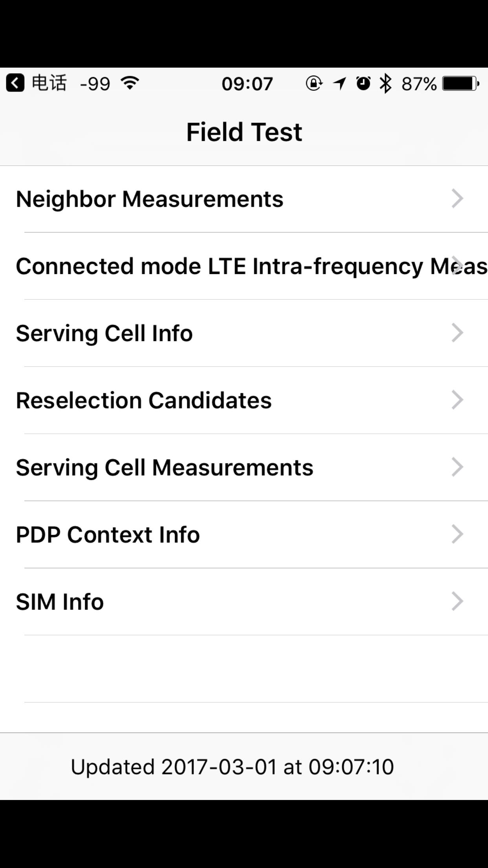This screenshot has height=868, width=488.
Task: Tap the -99 signal strength reading
Action: 95,84
